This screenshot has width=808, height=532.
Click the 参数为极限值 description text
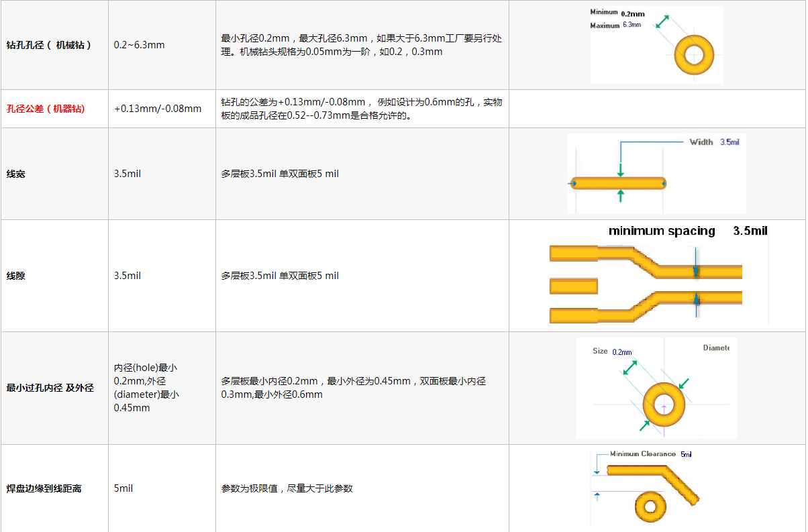click(287, 488)
